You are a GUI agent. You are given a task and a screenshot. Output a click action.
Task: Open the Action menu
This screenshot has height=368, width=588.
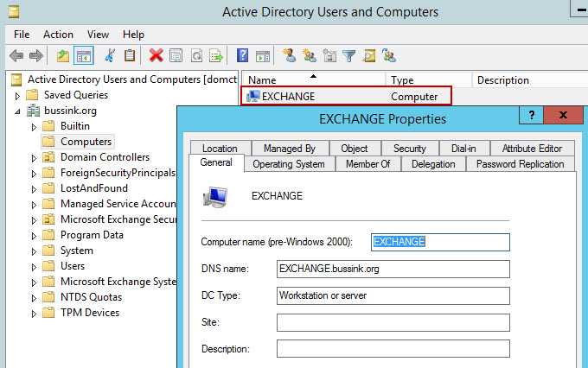(x=58, y=35)
